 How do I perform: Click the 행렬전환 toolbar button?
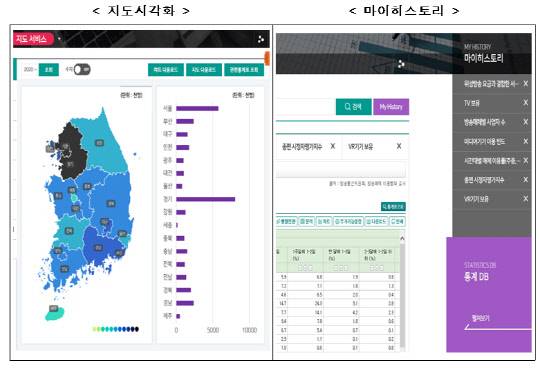click(286, 221)
